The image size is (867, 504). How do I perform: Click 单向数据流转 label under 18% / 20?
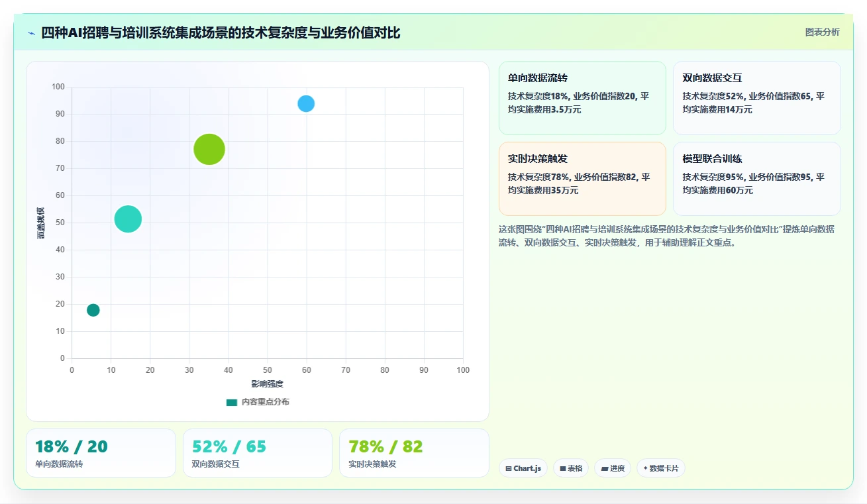click(x=59, y=464)
